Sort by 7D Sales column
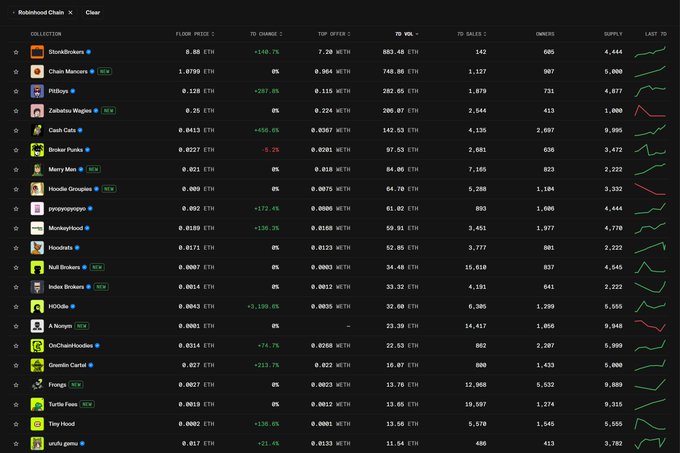Screen dimensions: 680x453 [x=471, y=34]
